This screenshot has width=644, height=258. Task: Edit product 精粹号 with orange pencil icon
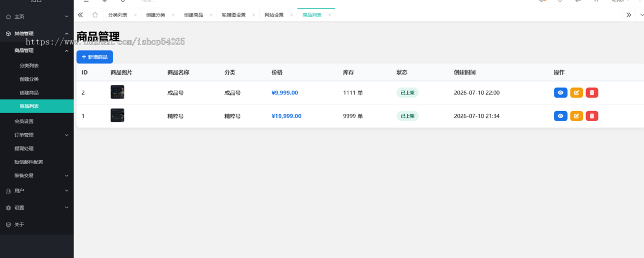pyautogui.click(x=576, y=116)
